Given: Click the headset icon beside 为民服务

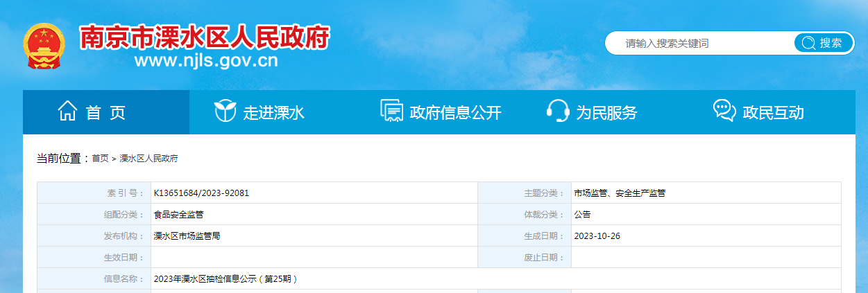Looking at the screenshot, I should pos(558,111).
